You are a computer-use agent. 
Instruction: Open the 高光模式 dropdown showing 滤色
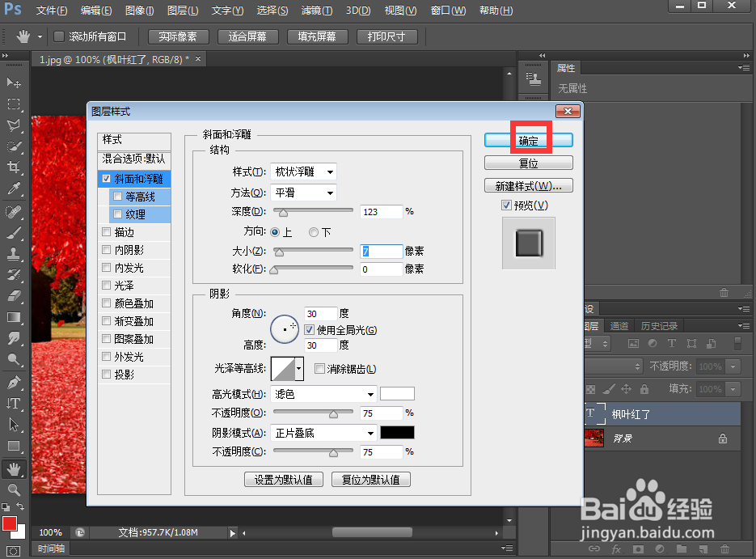pos(323,394)
